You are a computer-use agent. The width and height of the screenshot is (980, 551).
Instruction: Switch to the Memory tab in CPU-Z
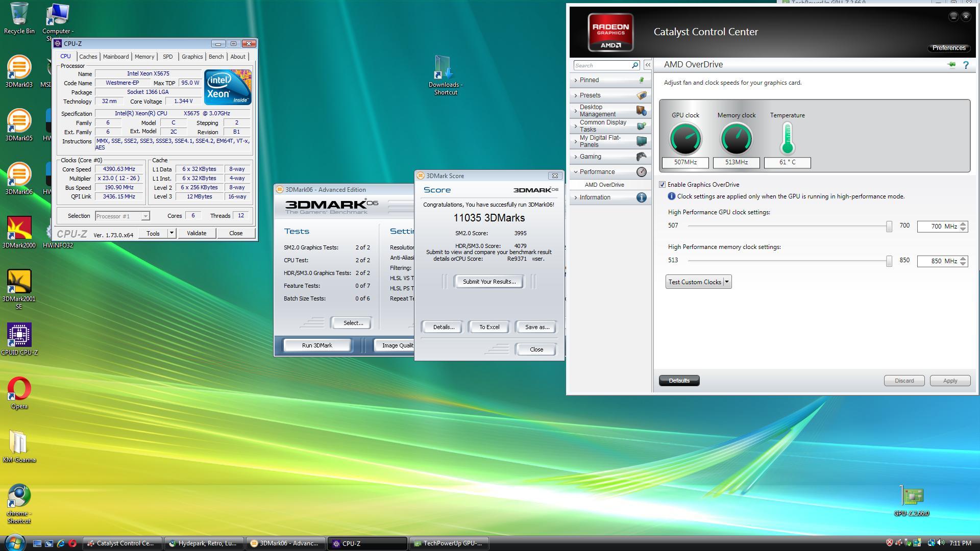pos(144,57)
